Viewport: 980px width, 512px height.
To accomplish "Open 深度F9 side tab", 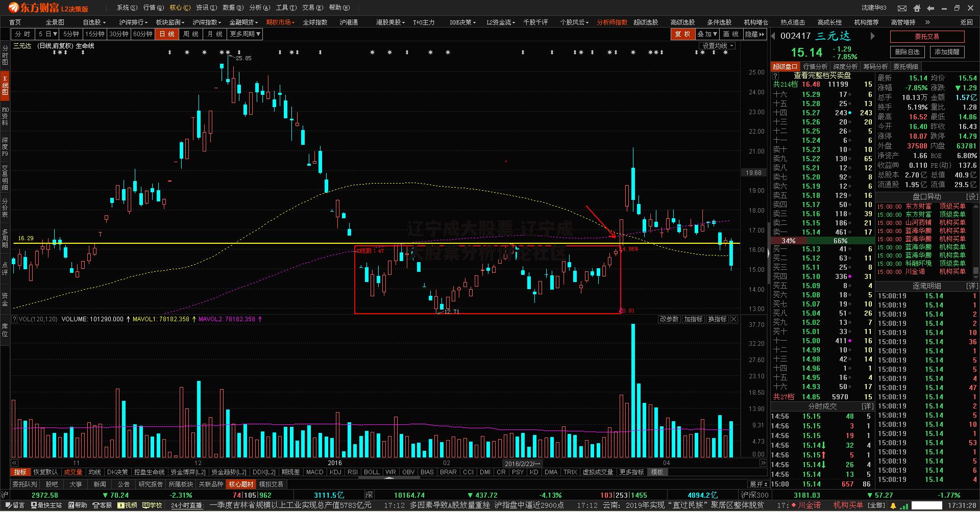I will click(5, 146).
